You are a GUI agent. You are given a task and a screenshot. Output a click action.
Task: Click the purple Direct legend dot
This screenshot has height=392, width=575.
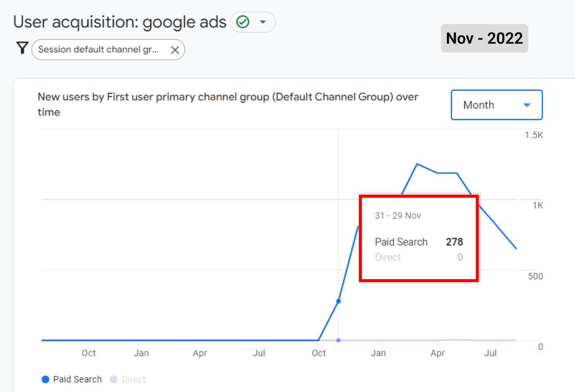pyautogui.click(x=114, y=380)
